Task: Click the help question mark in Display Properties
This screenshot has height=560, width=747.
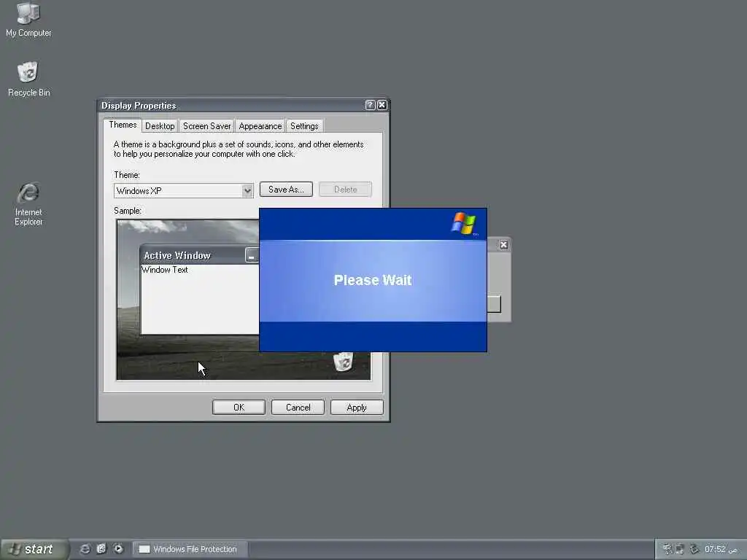Action: coord(370,105)
